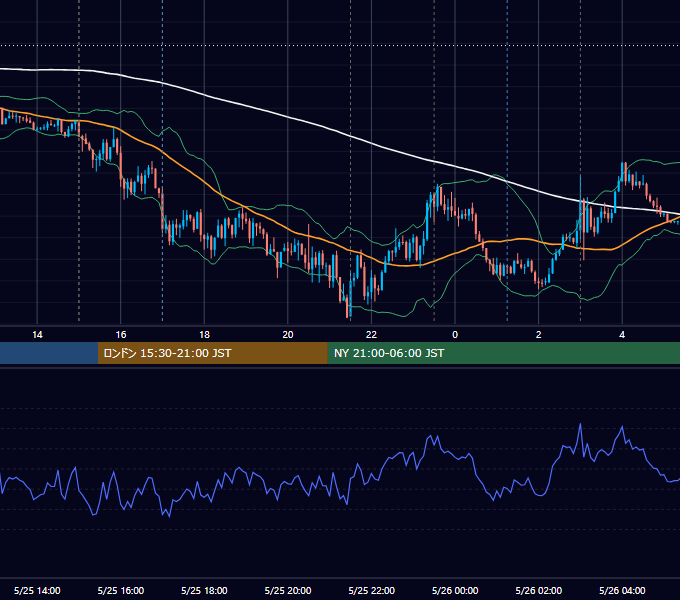Click the 5/26 04:00 date label
This screenshot has height=600, width=680.
(x=622, y=590)
